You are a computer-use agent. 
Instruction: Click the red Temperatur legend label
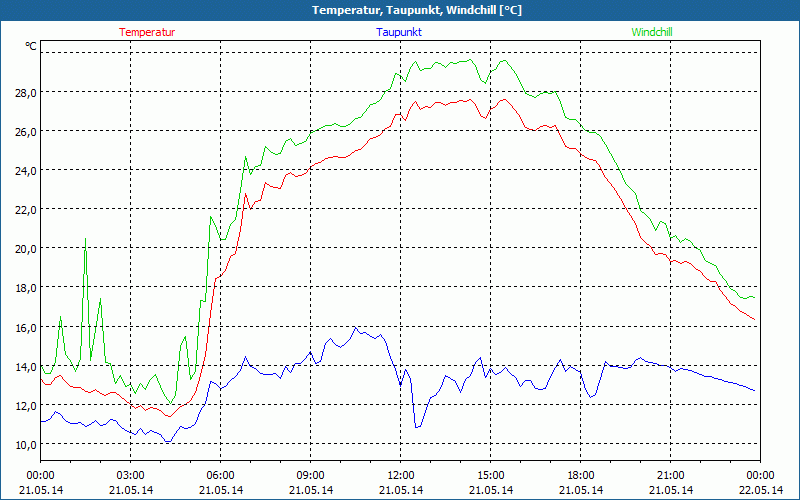[x=147, y=32]
